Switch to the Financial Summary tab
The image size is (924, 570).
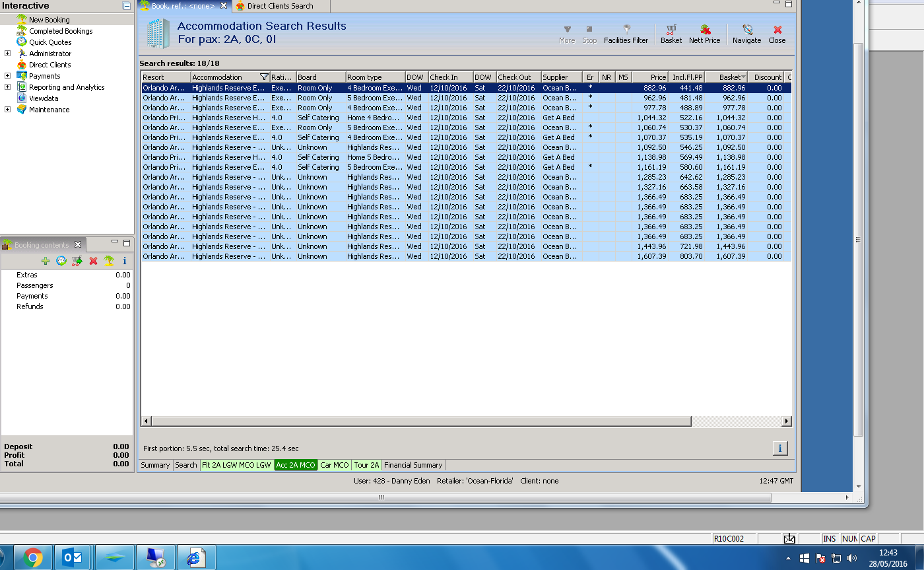click(x=413, y=465)
